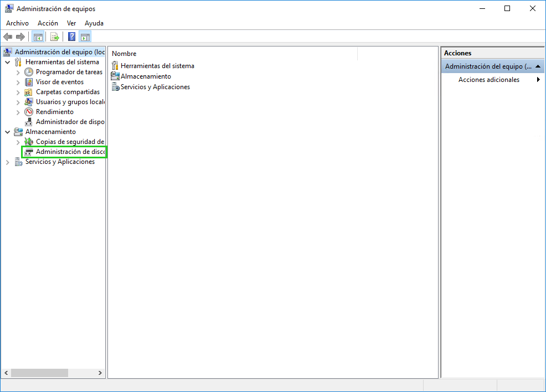The height and width of the screenshot is (392, 546).
Task: Open the Archivo menu
Action: click(x=17, y=23)
